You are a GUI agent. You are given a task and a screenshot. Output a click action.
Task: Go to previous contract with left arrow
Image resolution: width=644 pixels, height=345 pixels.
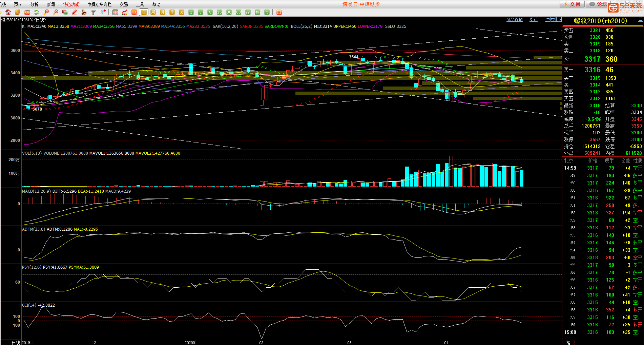click(547, 19)
